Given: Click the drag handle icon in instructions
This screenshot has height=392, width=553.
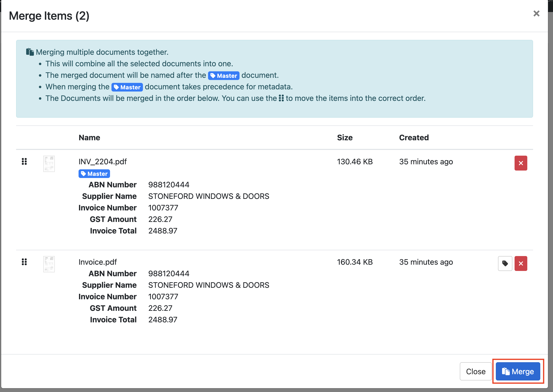Looking at the screenshot, I should tap(281, 98).
